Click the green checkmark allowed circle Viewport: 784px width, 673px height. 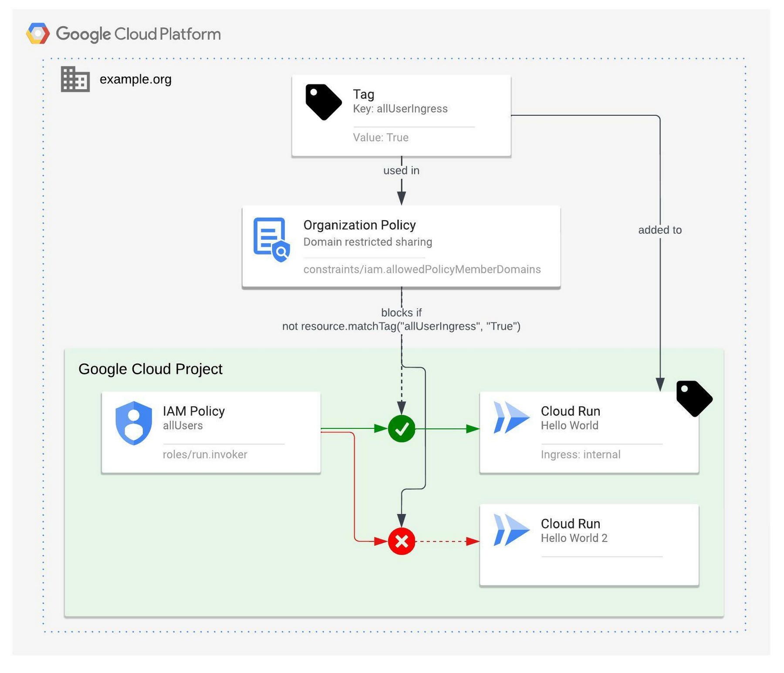coord(402,429)
